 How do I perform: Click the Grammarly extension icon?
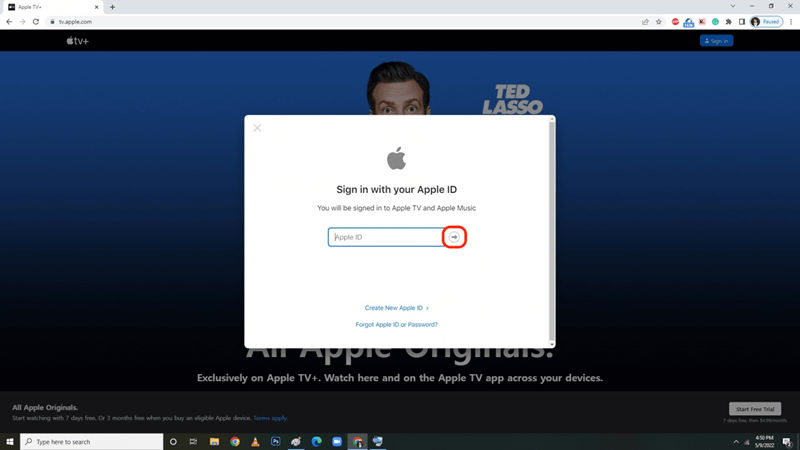715,21
